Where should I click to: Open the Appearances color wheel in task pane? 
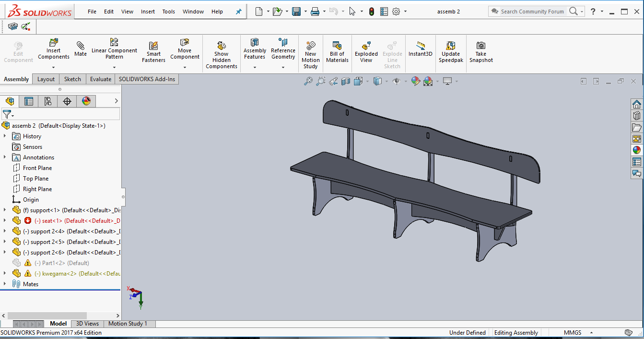pyautogui.click(x=636, y=150)
